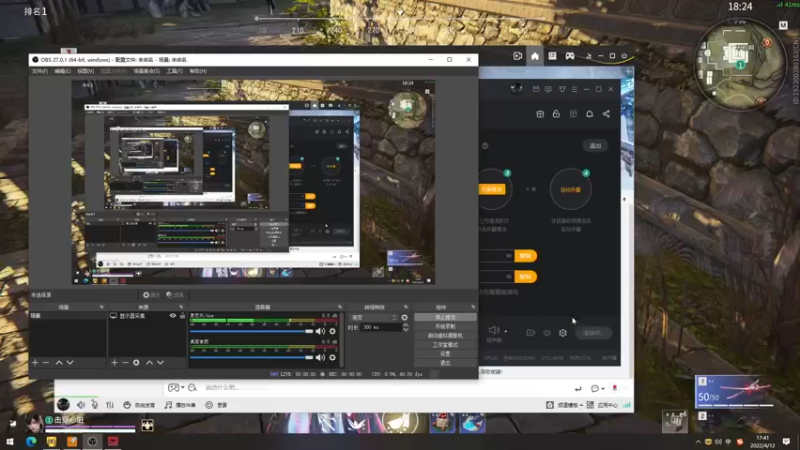Mute the microphone channel in OBS mixer
The width and height of the screenshot is (800, 450).
tap(320, 331)
